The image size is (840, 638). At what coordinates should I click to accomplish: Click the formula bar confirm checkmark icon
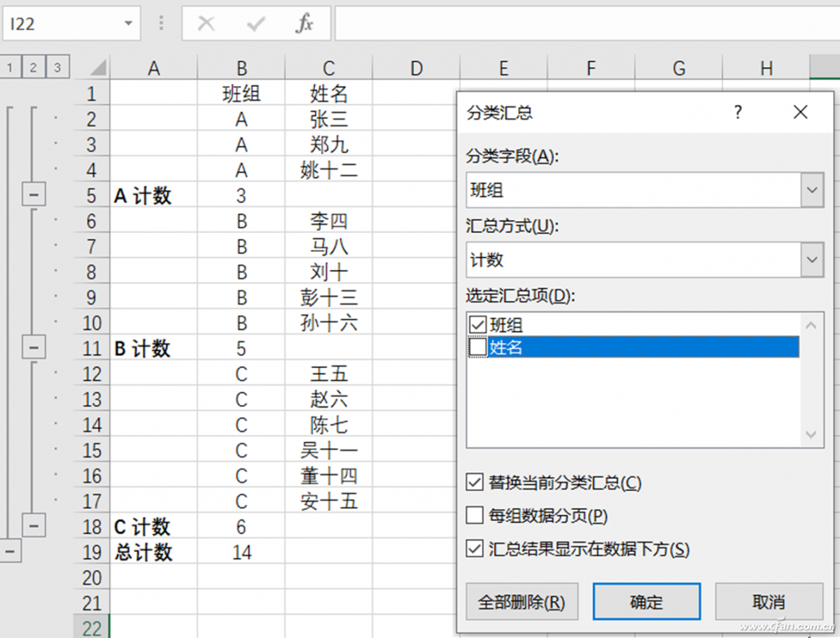coord(255,24)
